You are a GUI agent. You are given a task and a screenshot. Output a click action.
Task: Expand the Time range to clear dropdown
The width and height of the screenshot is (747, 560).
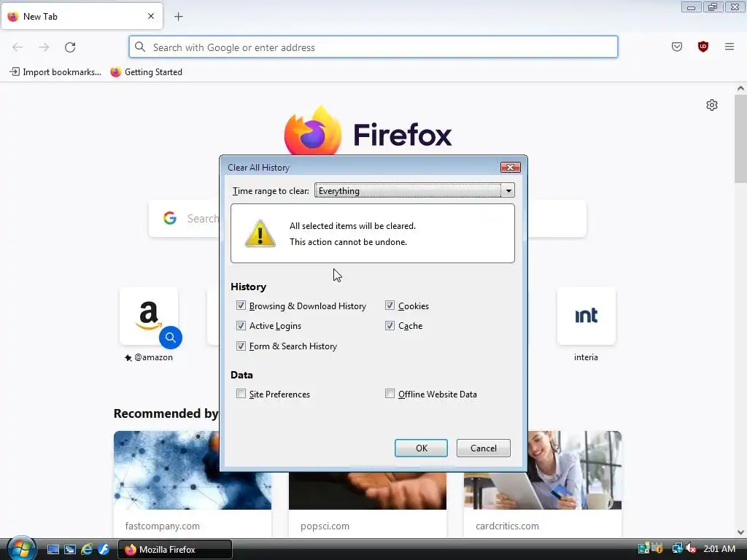tap(414, 190)
